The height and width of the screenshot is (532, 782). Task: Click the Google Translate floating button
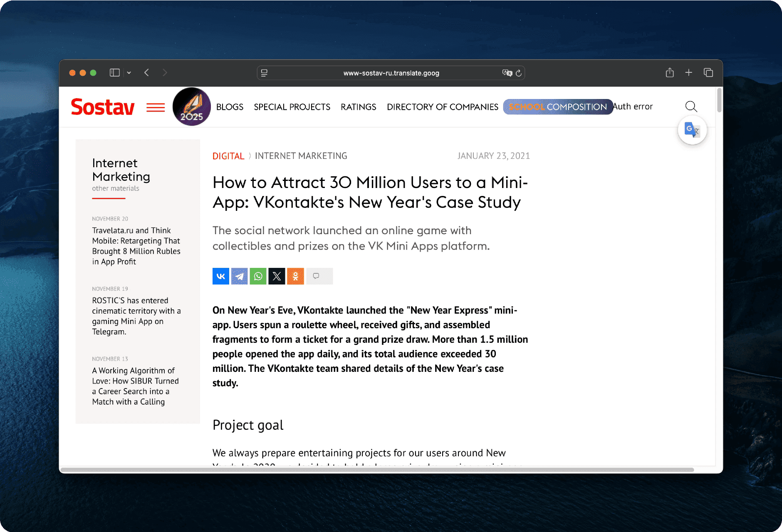pyautogui.click(x=692, y=130)
